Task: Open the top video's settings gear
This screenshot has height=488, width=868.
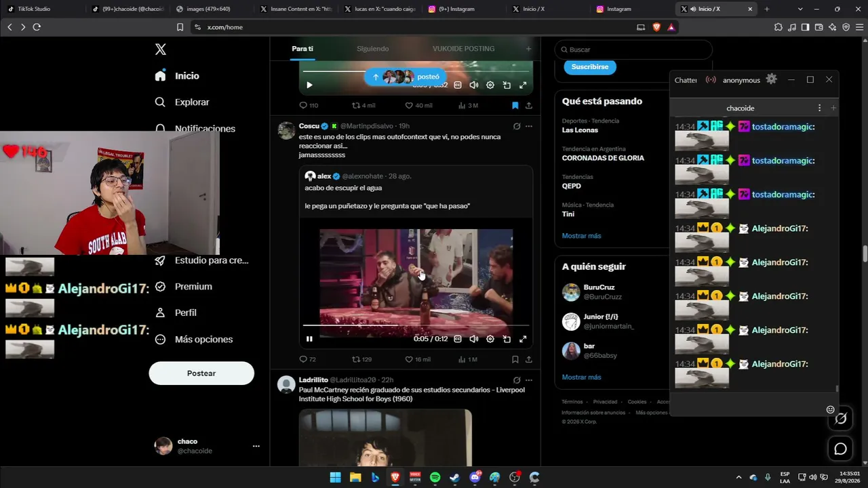Action: pyautogui.click(x=490, y=85)
